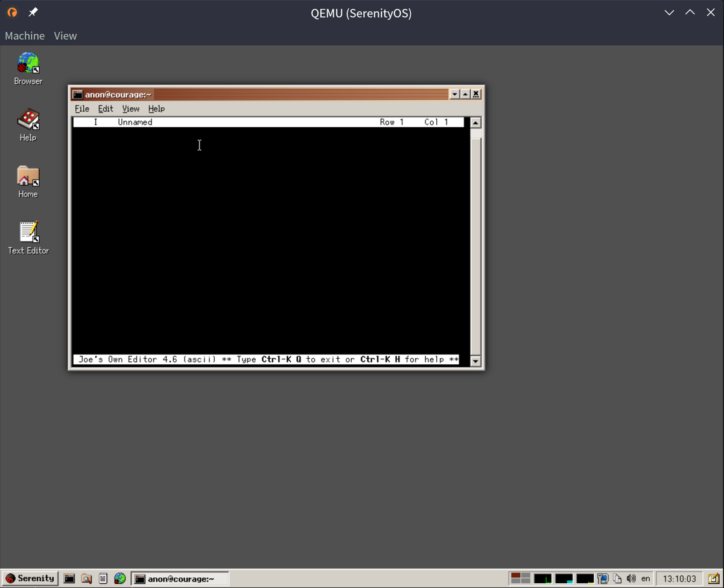Screen dimensions: 724x588
Task: Activate the anon@courage taskbar window button
Action: tap(179, 578)
